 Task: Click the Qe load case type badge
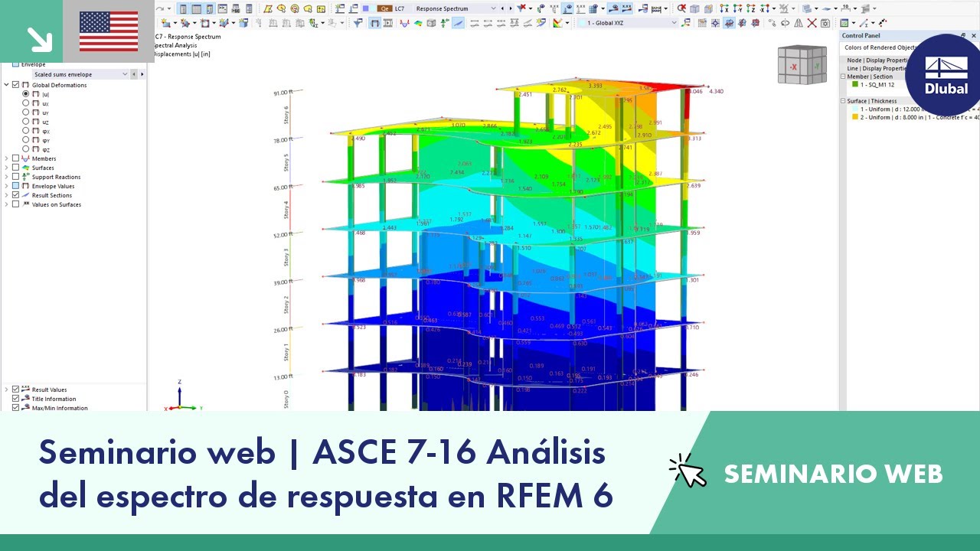pos(384,8)
